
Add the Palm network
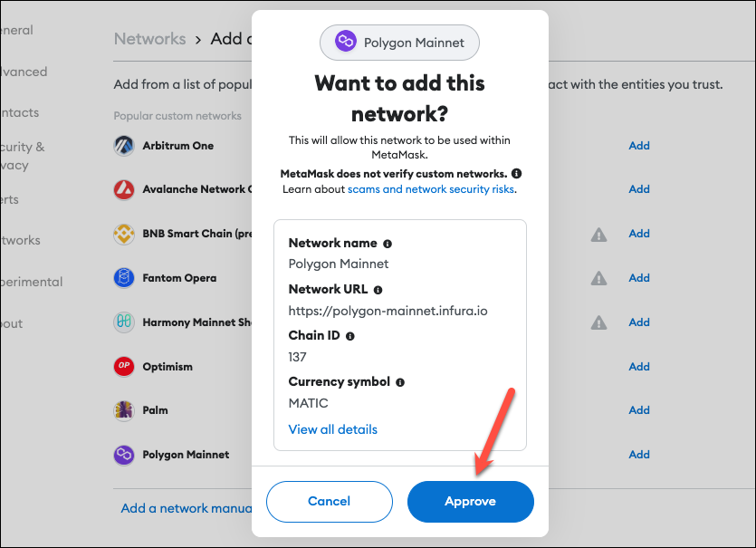pos(639,410)
